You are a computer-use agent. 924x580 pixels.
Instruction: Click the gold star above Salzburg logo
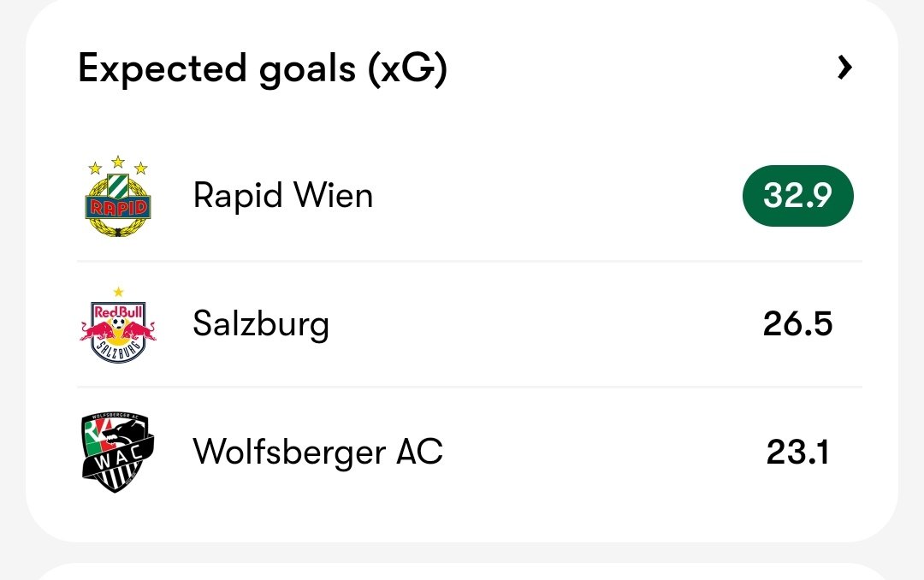click(x=118, y=292)
